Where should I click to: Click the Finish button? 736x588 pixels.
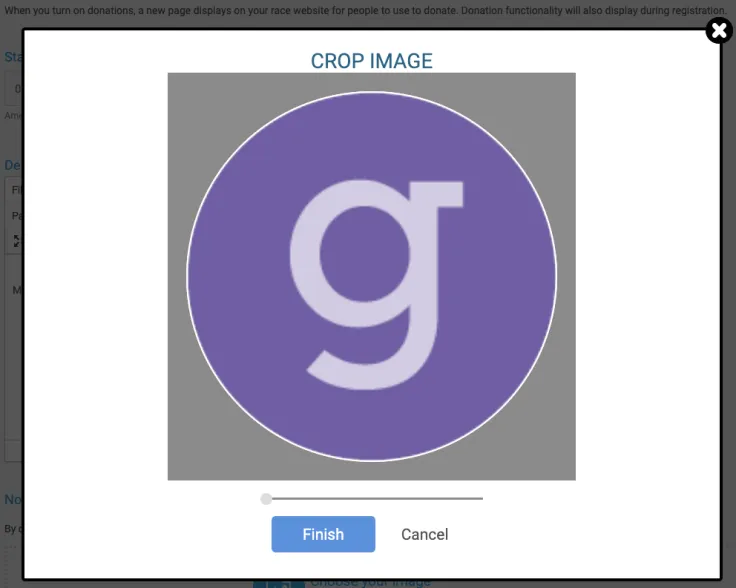(x=323, y=534)
